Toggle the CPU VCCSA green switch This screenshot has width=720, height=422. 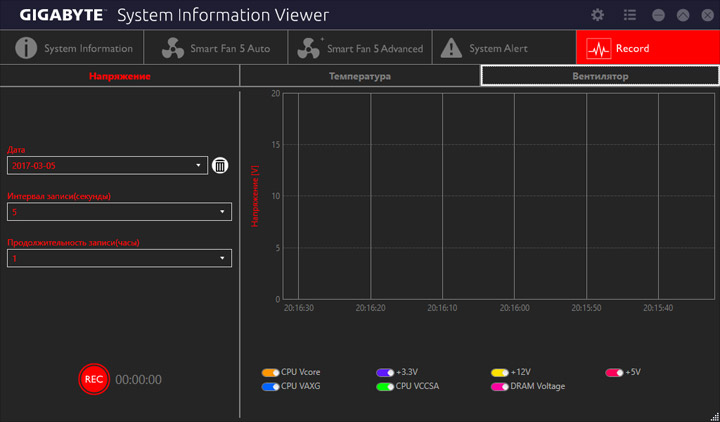pyautogui.click(x=385, y=387)
